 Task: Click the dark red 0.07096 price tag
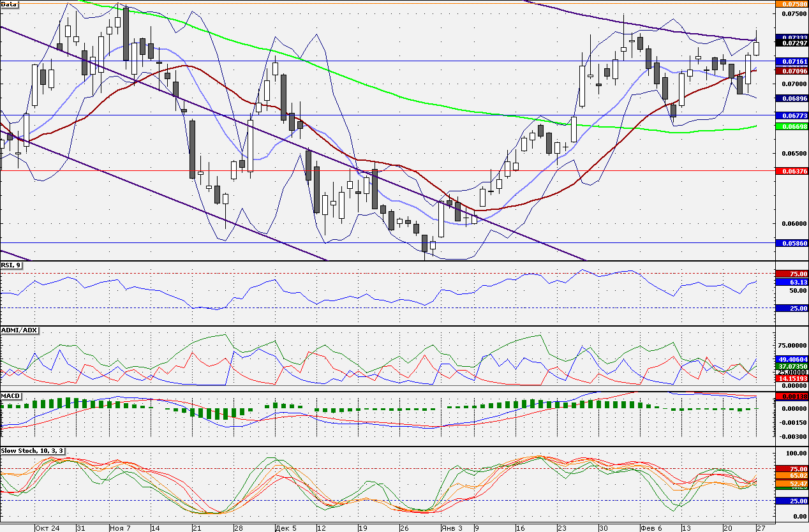click(x=791, y=70)
